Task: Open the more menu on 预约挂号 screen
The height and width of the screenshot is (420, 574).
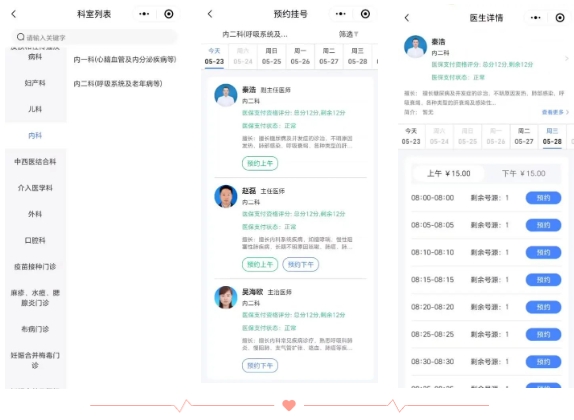Action: coord(341,14)
